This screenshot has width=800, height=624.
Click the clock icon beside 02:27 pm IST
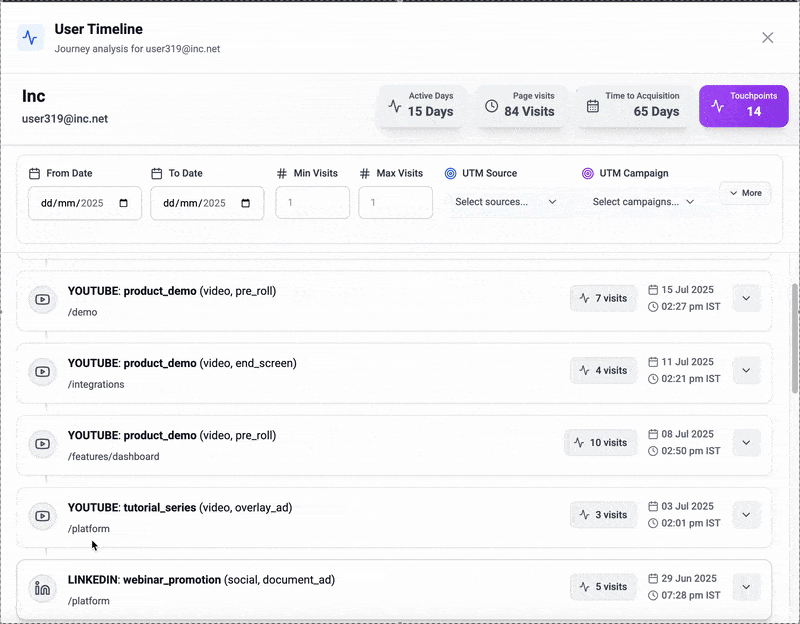click(x=653, y=307)
